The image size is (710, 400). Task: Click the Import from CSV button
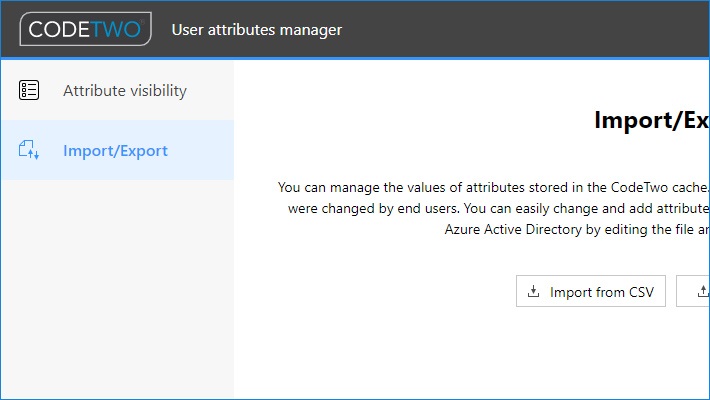point(590,291)
